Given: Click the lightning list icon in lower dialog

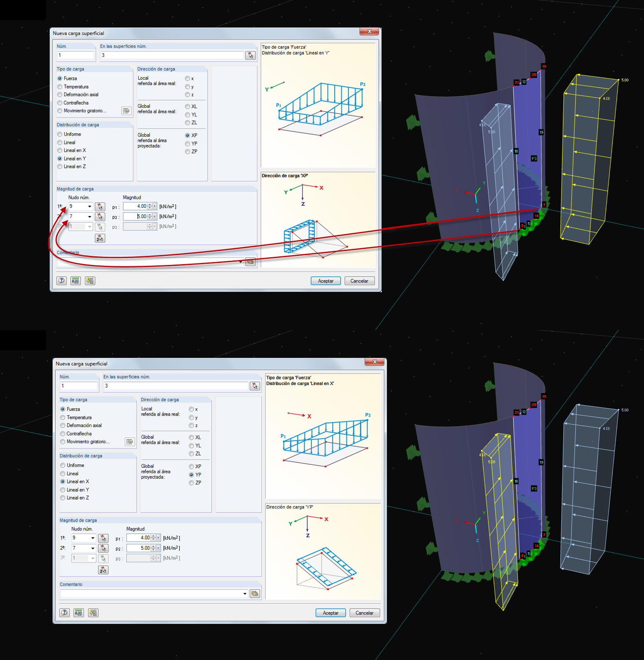Looking at the screenshot, I should [x=93, y=613].
